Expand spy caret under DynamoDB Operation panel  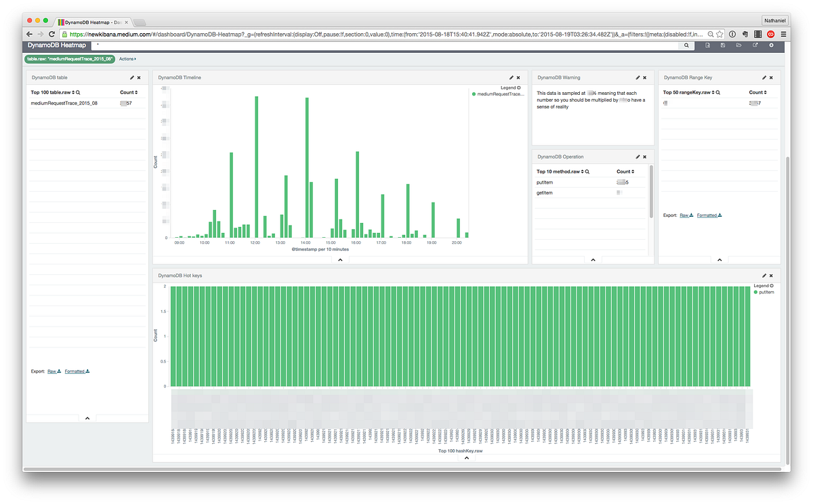[x=593, y=259]
